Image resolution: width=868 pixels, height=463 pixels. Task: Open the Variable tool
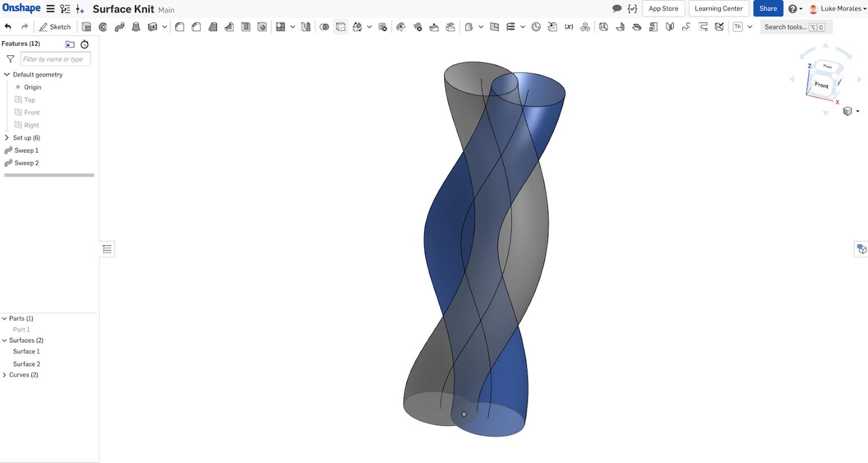(x=568, y=27)
